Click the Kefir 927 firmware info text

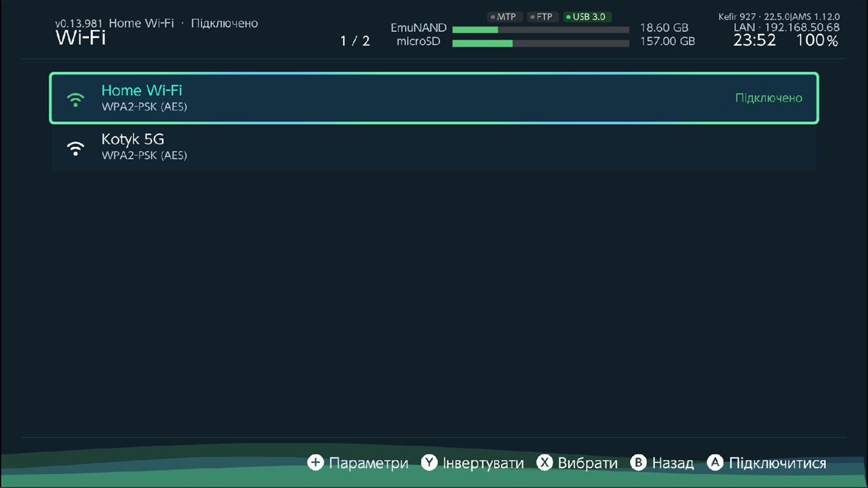click(779, 16)
